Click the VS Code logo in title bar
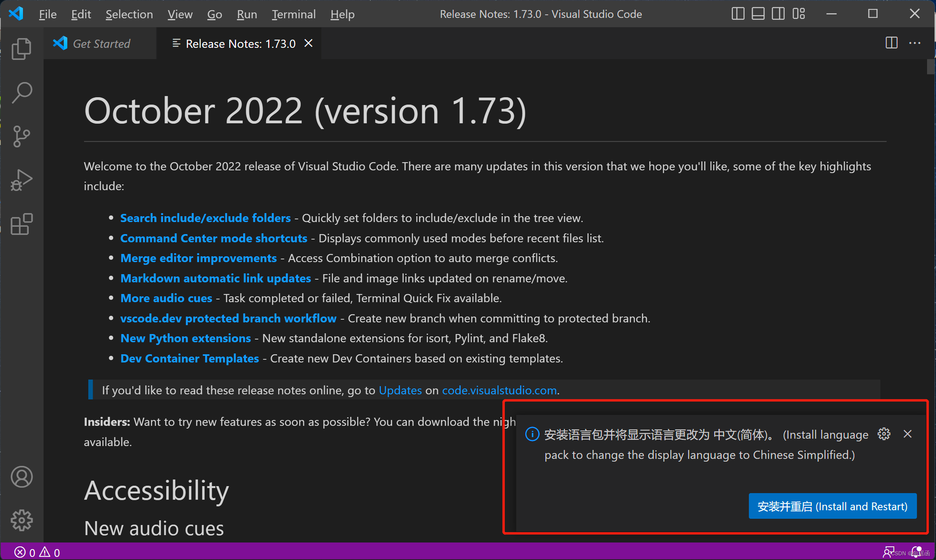The width and height of the screenshot is (936, 560). click(16, 14)
